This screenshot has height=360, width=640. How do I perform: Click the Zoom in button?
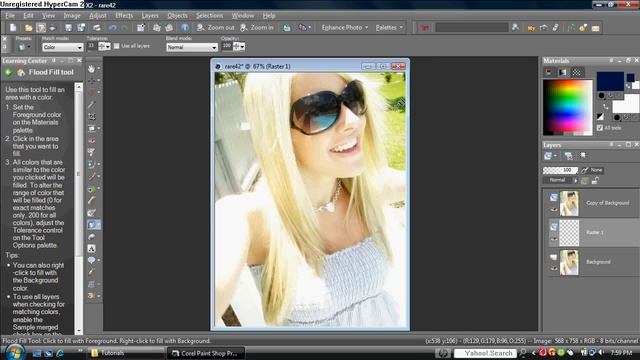(x=256, y=28)
